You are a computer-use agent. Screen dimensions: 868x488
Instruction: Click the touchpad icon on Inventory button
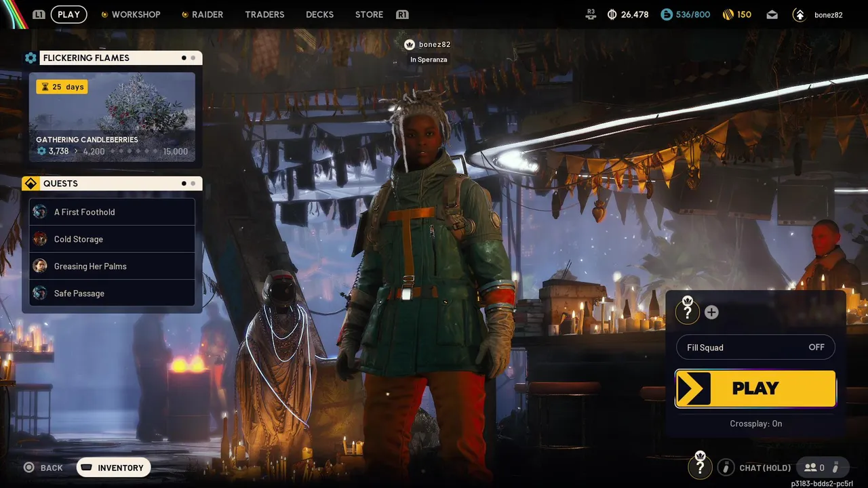tap(87, 468)
